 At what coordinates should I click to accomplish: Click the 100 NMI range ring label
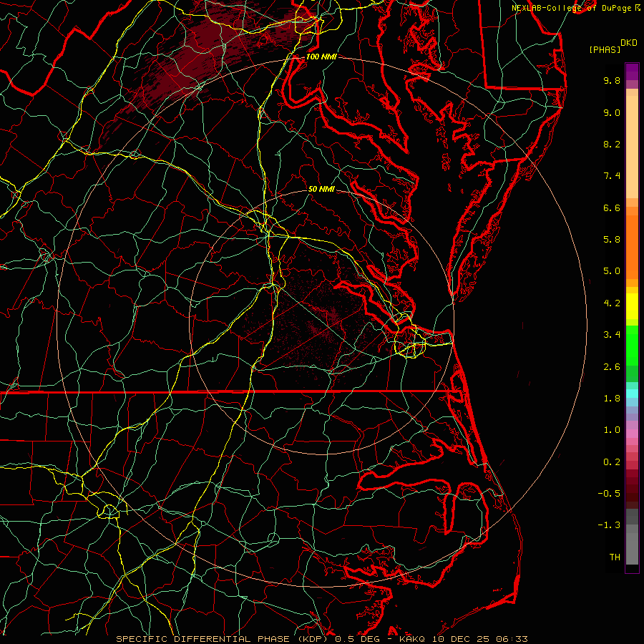[x=321, y=57]
